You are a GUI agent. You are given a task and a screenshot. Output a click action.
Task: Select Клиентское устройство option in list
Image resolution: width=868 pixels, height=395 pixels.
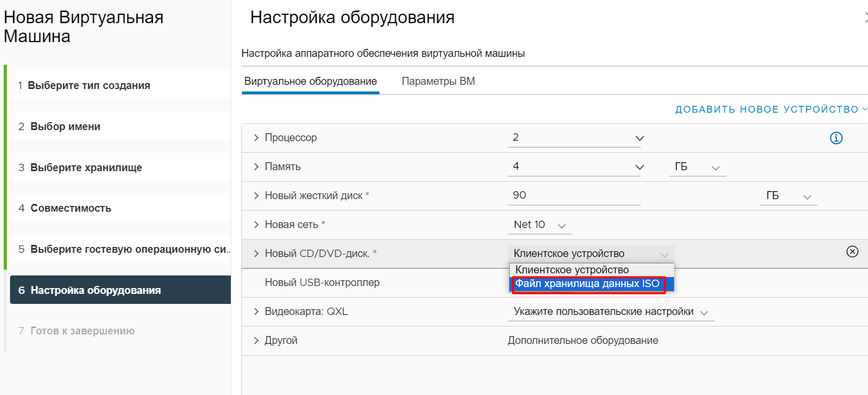592,270
